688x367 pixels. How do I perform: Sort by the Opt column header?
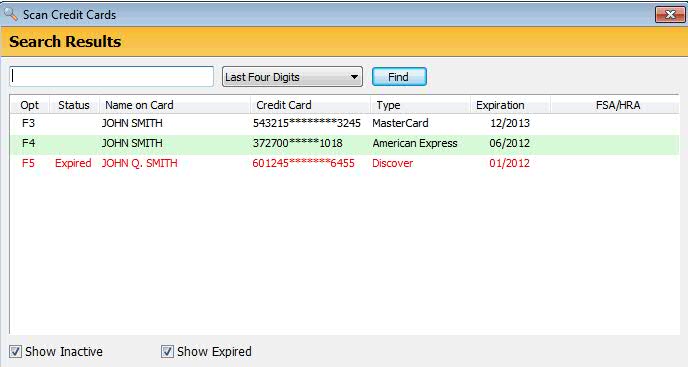[29, 105]
